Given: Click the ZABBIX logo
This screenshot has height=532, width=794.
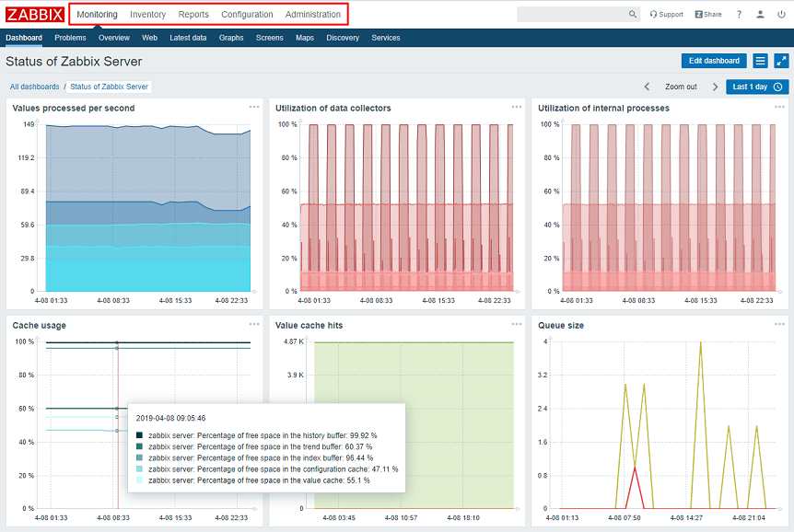Looking at the screenshot, I should click(35, 15).
